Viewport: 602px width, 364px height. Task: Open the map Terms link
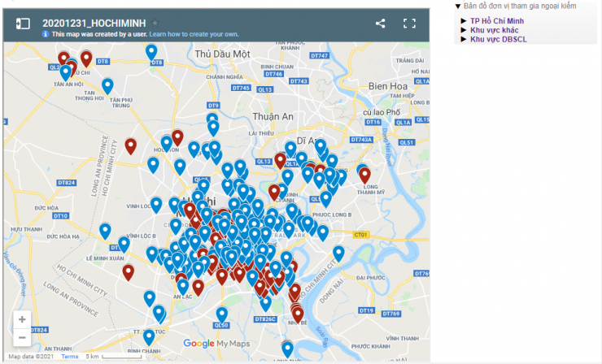[x=70, y=357]
